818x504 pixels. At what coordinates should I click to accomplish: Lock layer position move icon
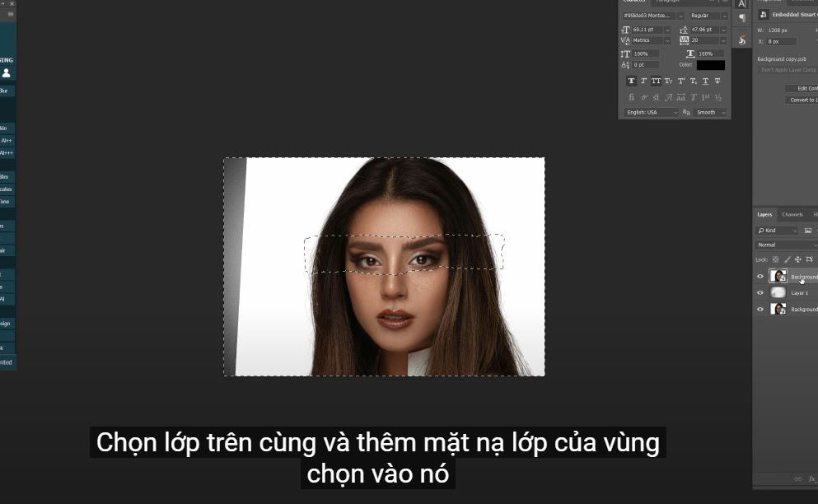pyautogui.click(x=797, y=259)
